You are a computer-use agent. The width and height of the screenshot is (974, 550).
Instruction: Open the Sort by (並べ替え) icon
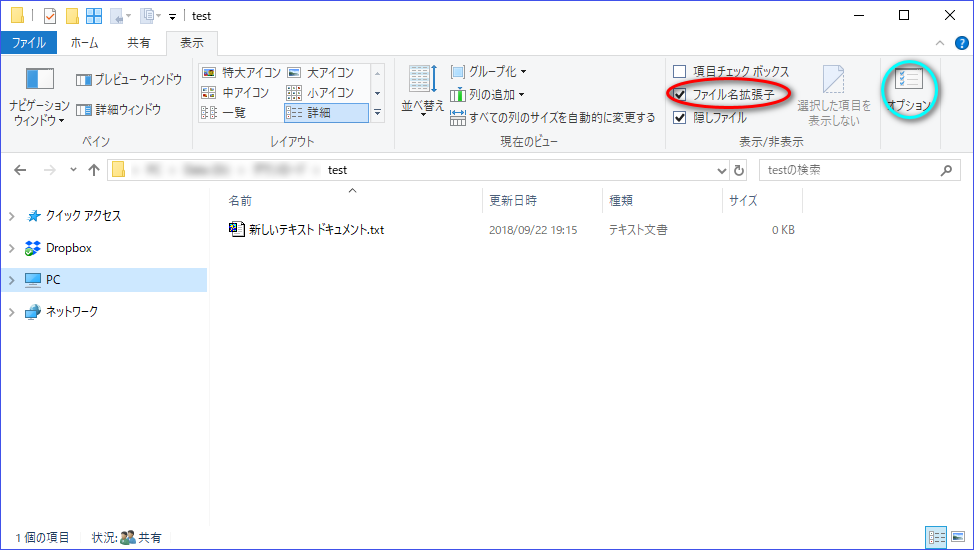(420, 90)
